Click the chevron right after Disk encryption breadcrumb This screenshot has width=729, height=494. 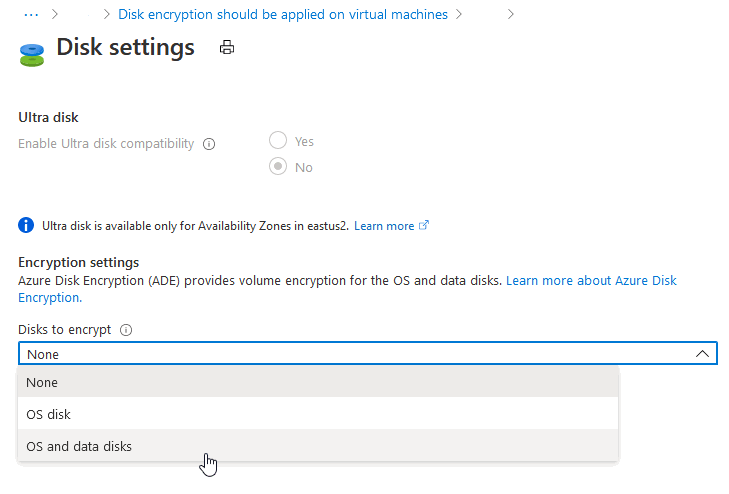tap(458, 15)
